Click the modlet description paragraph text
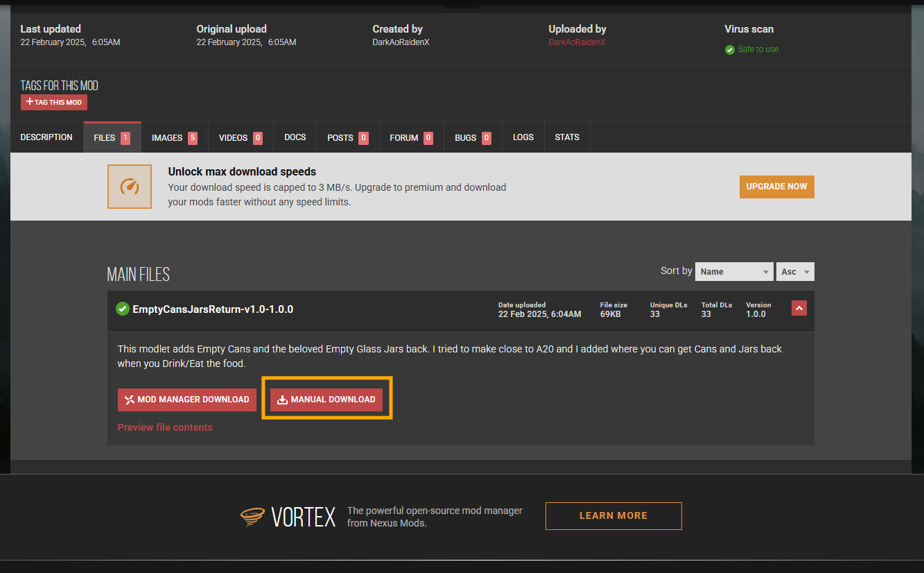The image size is (924, 573). (450, 356)
